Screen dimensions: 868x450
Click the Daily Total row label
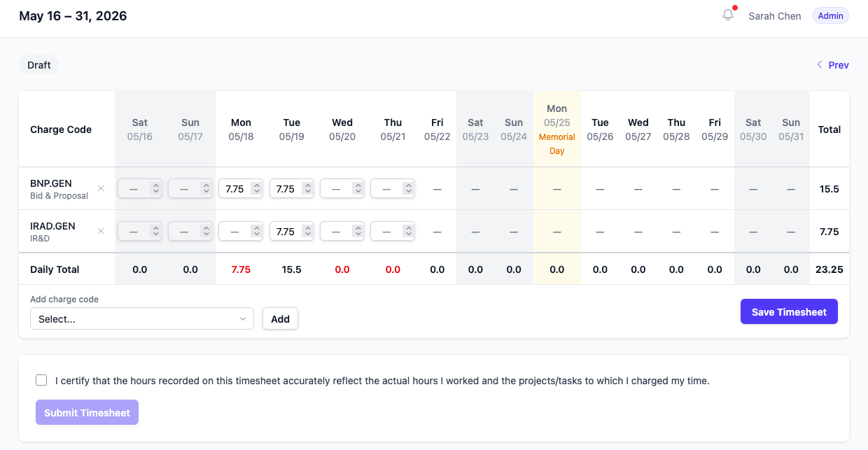(55, 269)
